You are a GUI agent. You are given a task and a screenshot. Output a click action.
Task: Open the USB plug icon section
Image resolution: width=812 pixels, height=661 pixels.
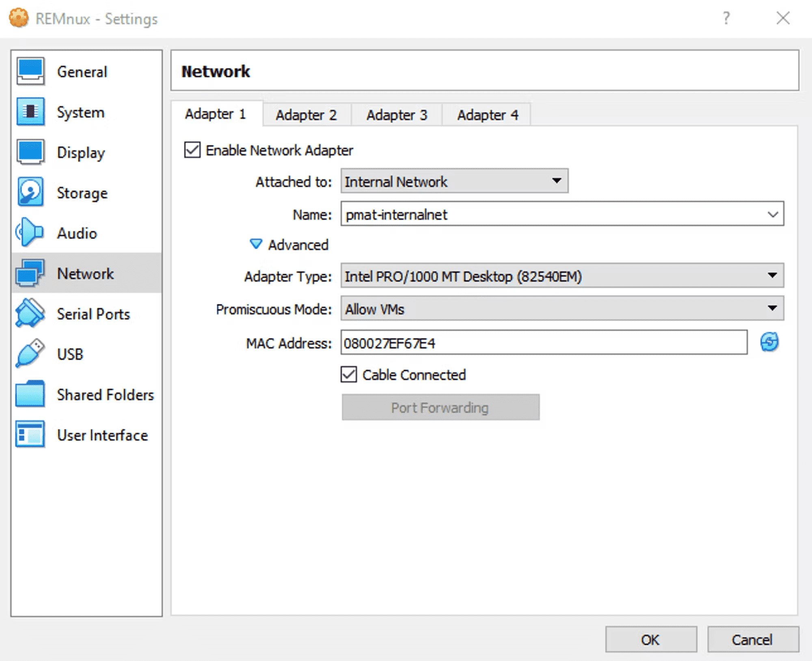coord(30,353)
